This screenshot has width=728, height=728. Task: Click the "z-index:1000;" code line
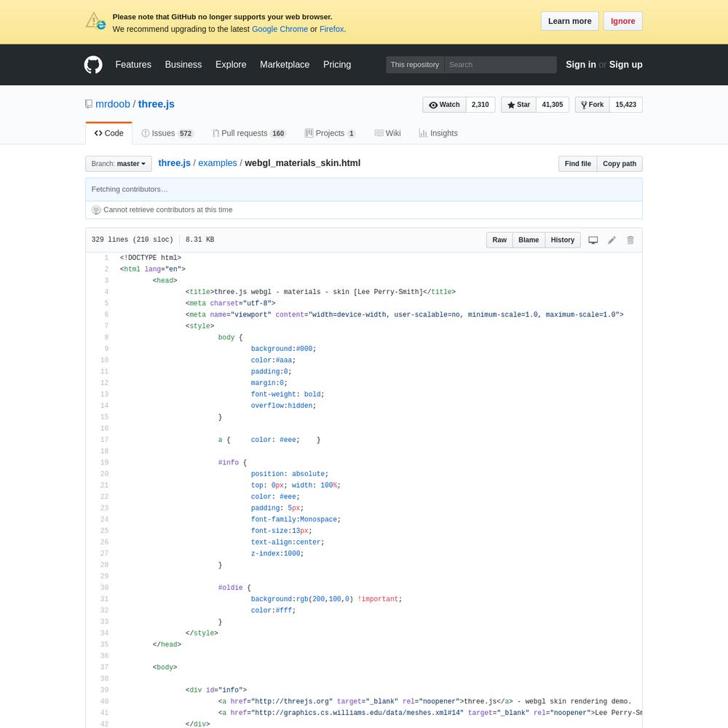coord(277,553)
